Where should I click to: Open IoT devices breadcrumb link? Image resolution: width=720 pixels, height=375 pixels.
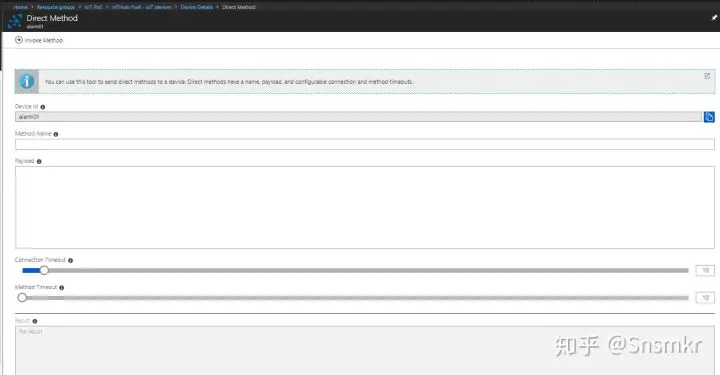(x=141, y=7)
